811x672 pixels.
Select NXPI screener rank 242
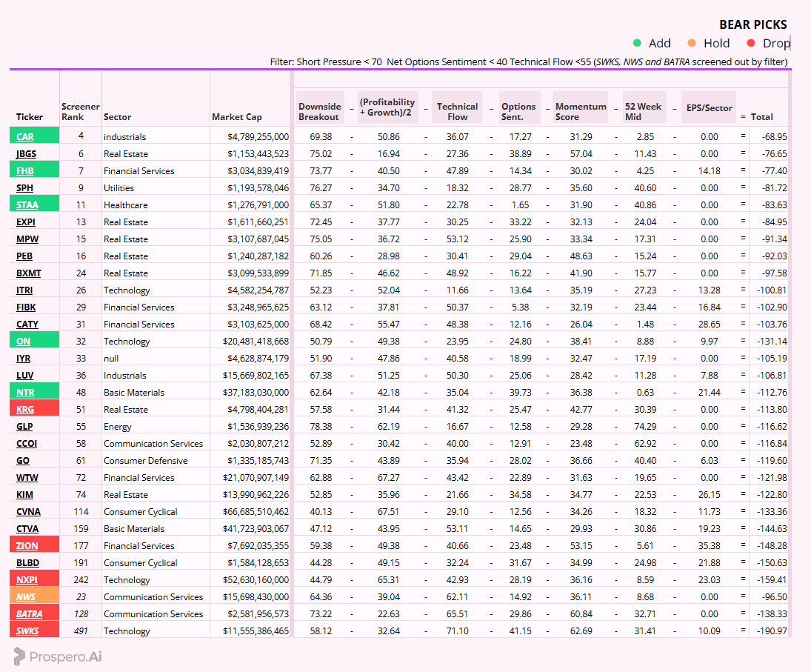coord(81,580)
